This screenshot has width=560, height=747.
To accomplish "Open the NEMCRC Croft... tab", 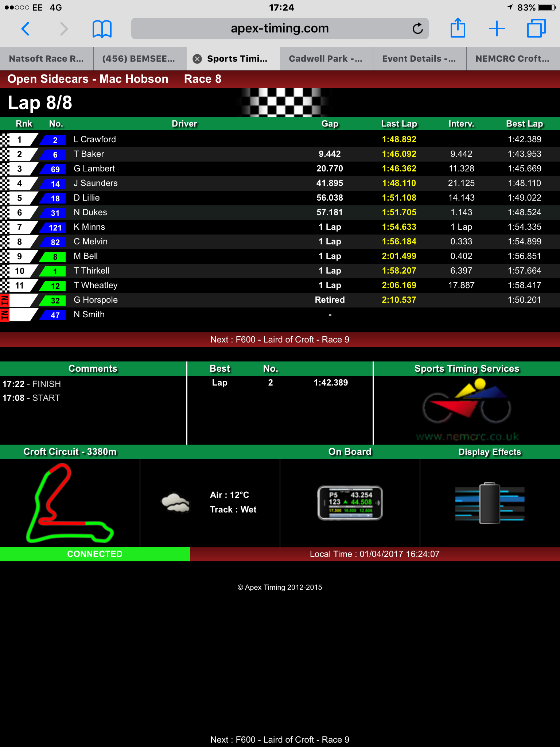I will (513, 59).
